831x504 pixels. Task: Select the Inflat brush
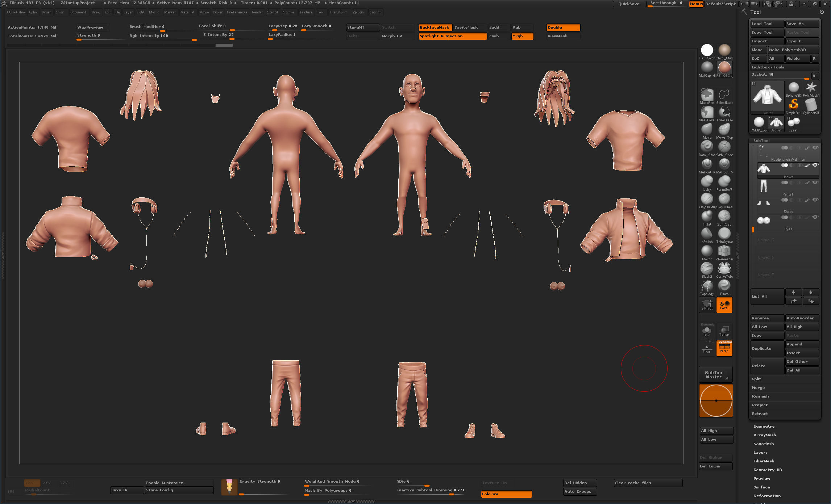pyautogui.click(x=707, y=217)
